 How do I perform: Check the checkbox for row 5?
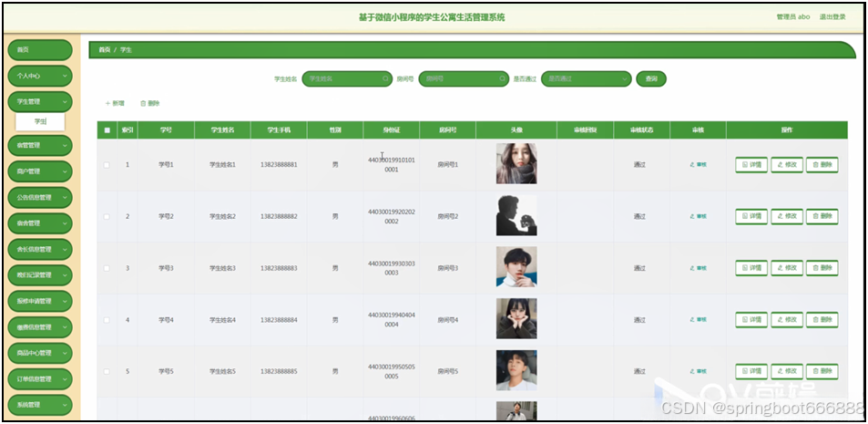coord(107,371)
